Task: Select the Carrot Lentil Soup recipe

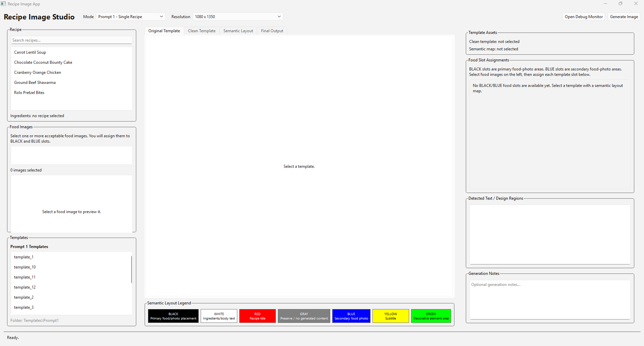Action: (71, 52)
